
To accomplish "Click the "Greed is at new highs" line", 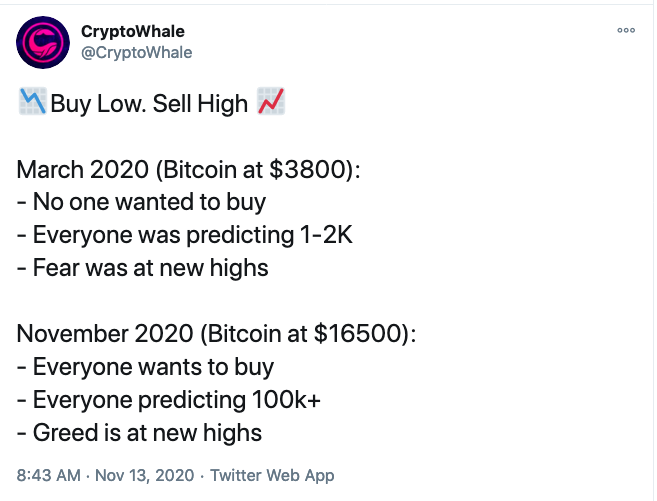I will click(139, 433).
